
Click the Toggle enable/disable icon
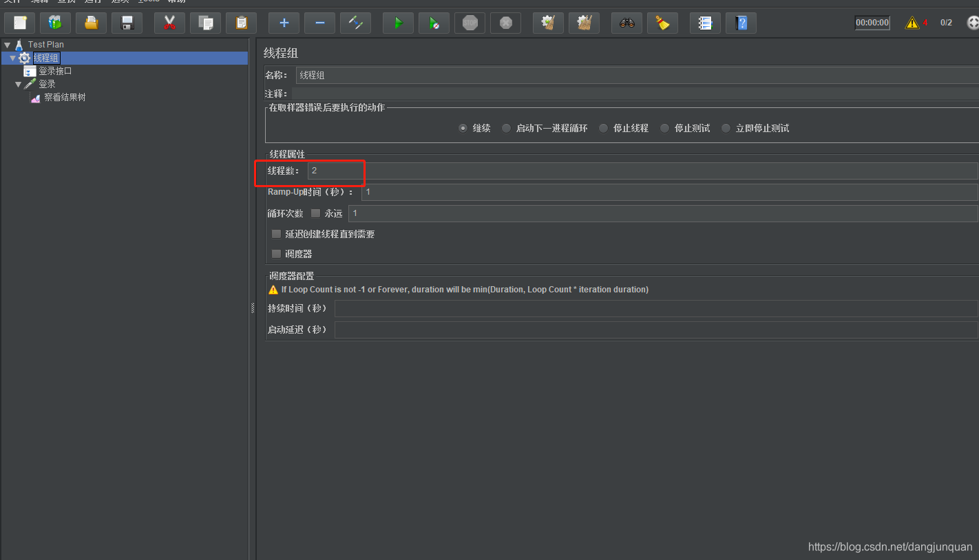click(356, 23)
